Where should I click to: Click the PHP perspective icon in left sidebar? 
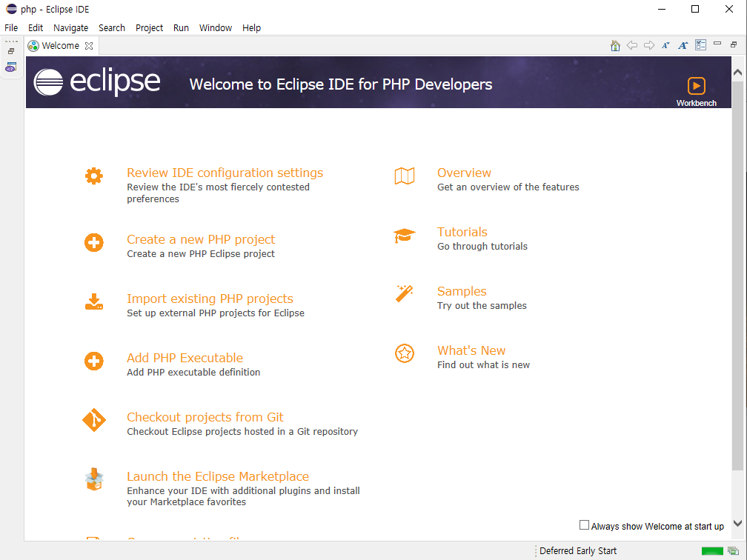point(11,67)
